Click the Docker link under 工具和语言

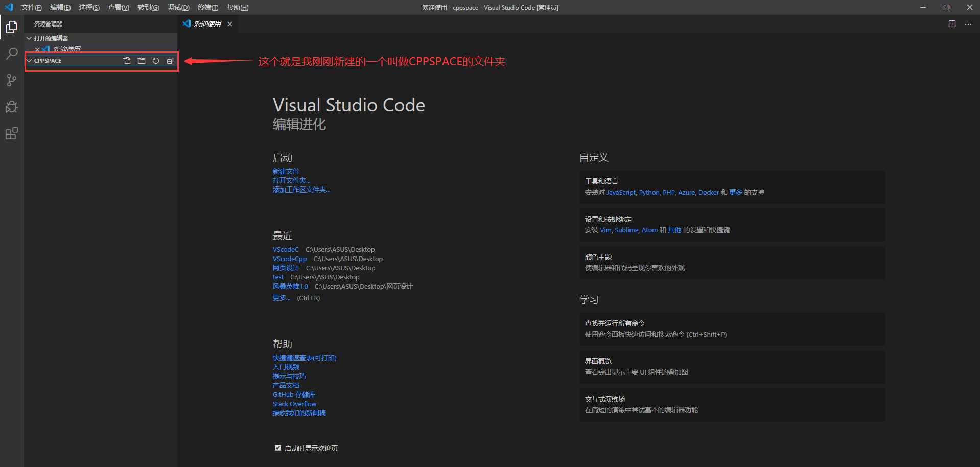[x=708, y=192]
